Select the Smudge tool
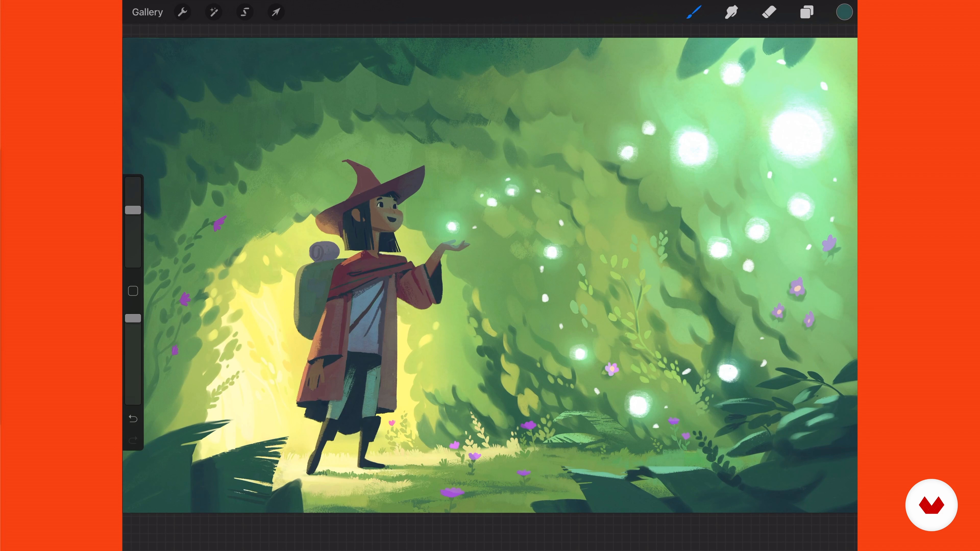 coord(731,12)
